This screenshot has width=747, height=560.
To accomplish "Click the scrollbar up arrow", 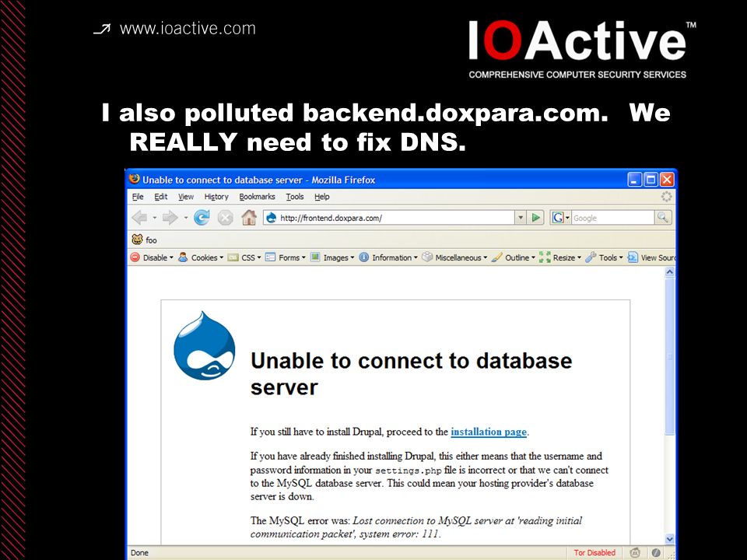I will tap(669, 272).
